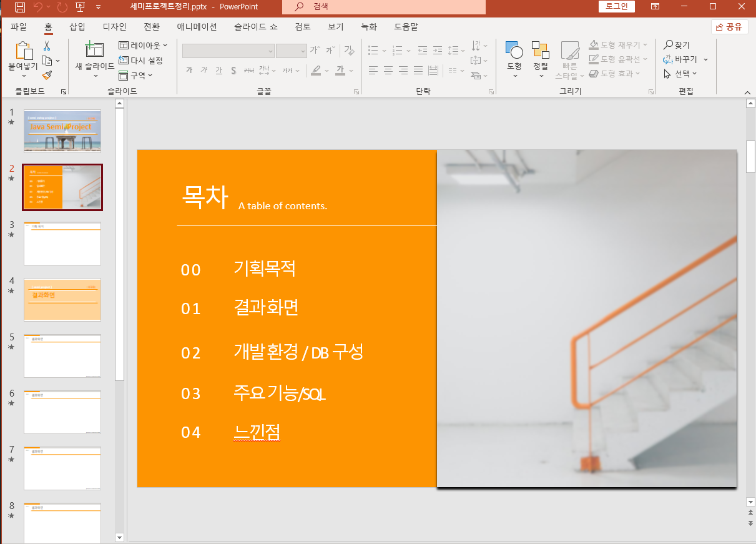Open the 도형 shapes gallery
The height and width of the screenshot is (544, 756).
(514, 59)
